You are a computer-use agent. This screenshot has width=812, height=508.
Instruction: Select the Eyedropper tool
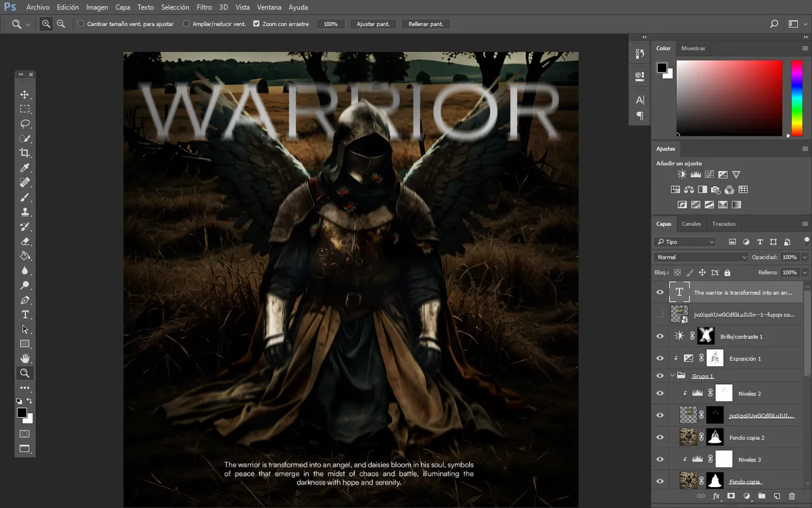(25, 168)
